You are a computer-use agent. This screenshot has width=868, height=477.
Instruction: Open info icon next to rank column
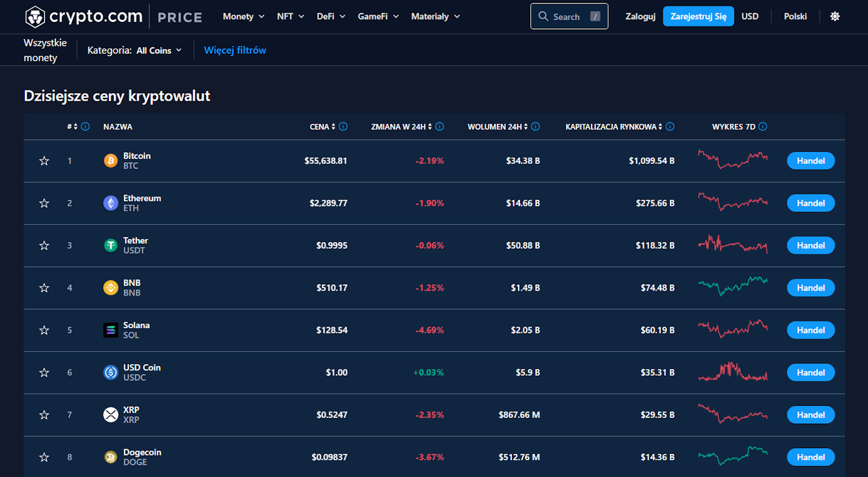(86, 126)
